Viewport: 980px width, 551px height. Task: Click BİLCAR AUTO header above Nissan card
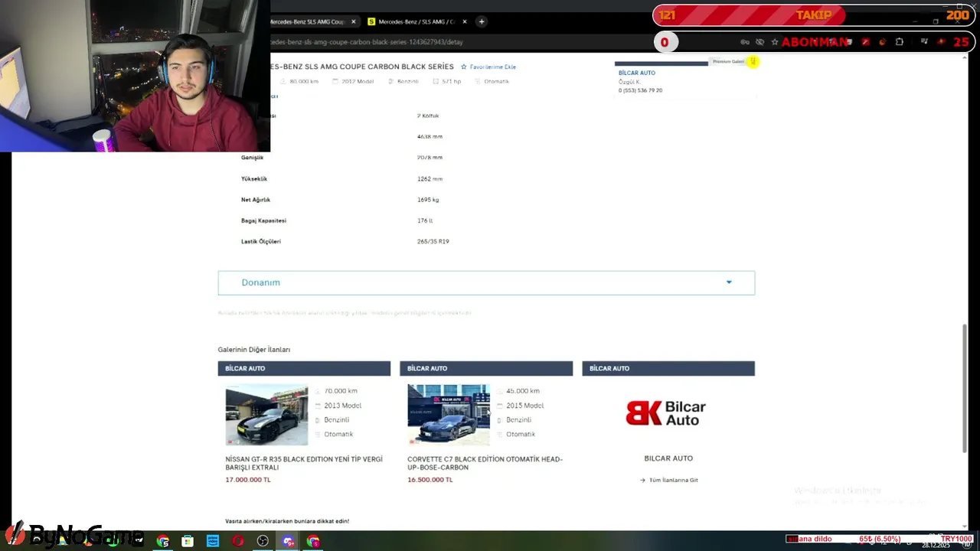click(304, 368)
